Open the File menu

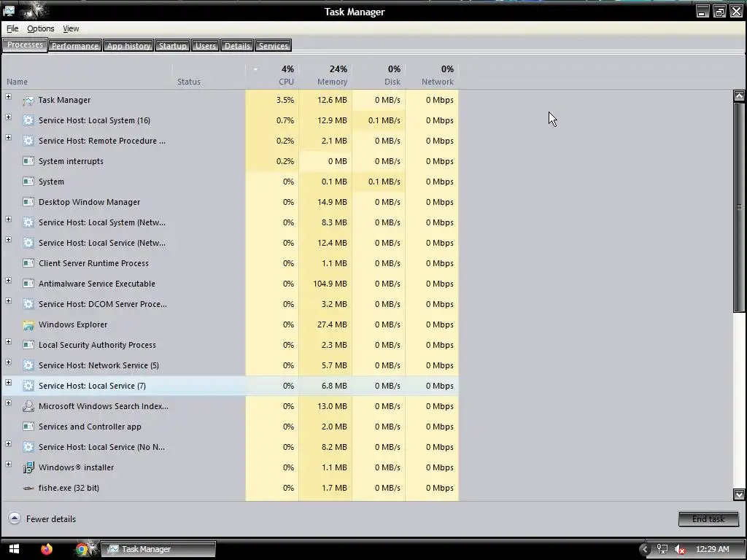pyautogui.click(x=12, y=28)
